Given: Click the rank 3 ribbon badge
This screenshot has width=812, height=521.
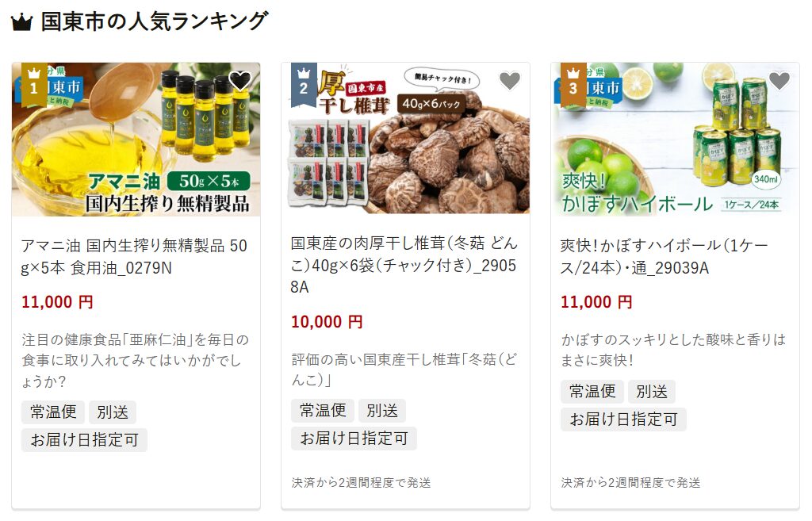Looking at the screenshot, I should 573,84.
